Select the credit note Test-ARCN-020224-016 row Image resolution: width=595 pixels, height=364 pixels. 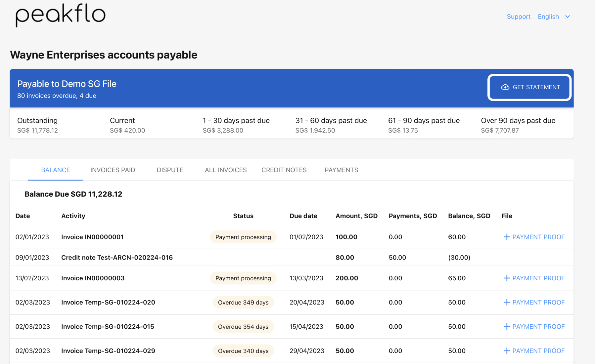(x=116, y=257)
